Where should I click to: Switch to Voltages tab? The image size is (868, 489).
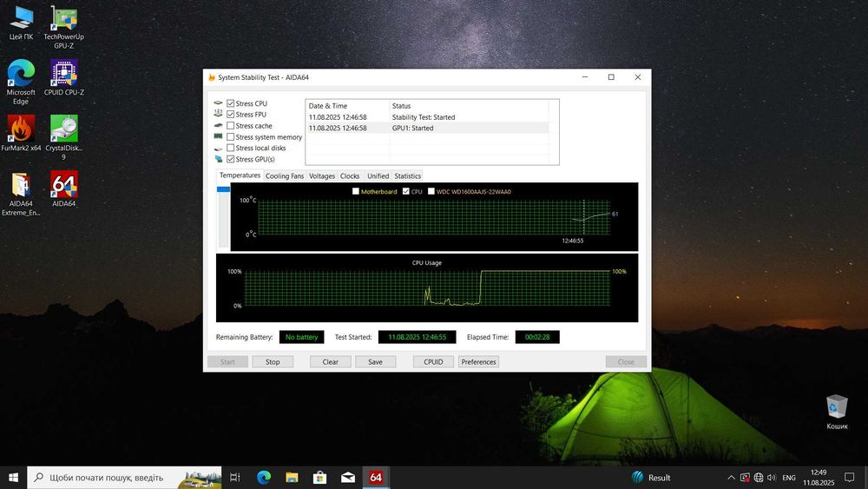322,176
